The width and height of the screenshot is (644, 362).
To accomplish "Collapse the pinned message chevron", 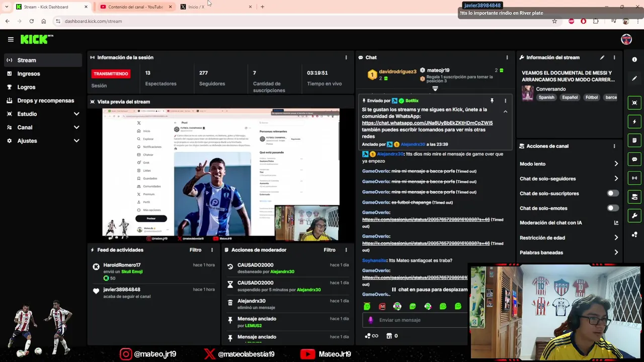I will pyautogui.click(x=505, y=112).
